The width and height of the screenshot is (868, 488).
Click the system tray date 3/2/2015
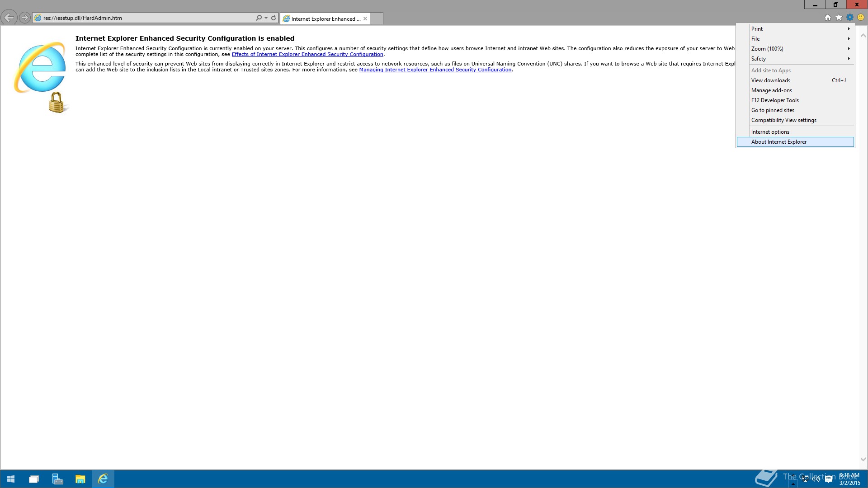point(850,483)
